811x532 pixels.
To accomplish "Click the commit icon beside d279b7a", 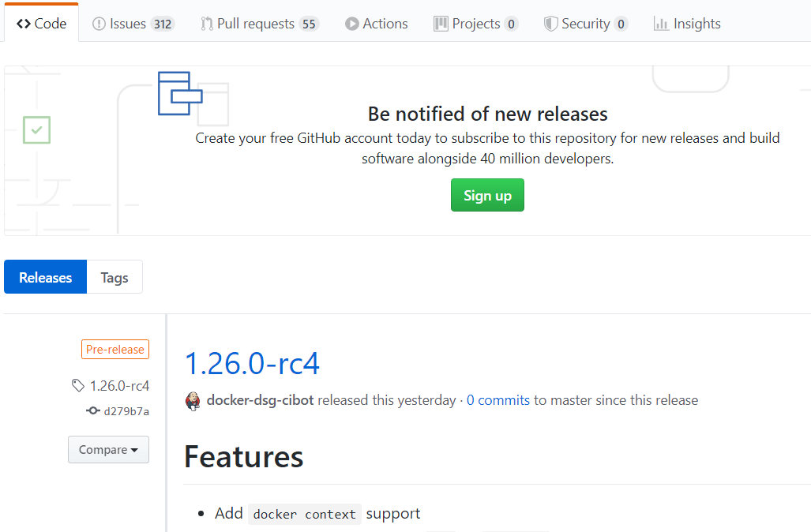I will click(x=93, y=411).
